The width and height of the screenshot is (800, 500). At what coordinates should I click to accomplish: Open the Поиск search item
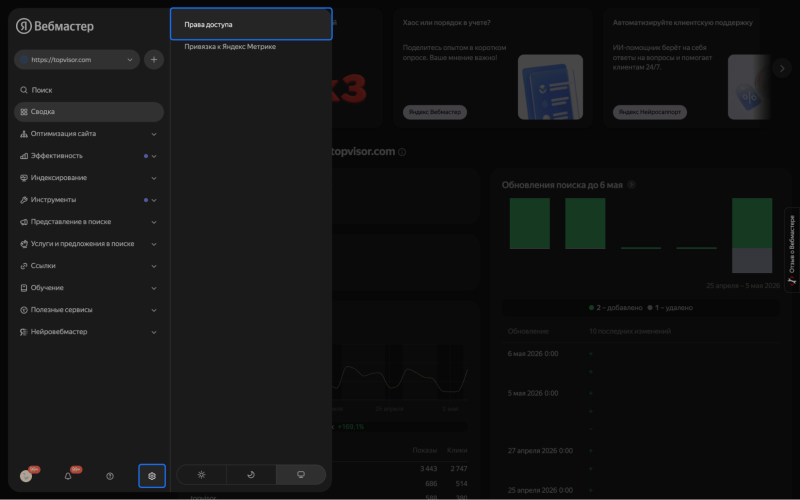pyautogui.click(x=89, y=90)
